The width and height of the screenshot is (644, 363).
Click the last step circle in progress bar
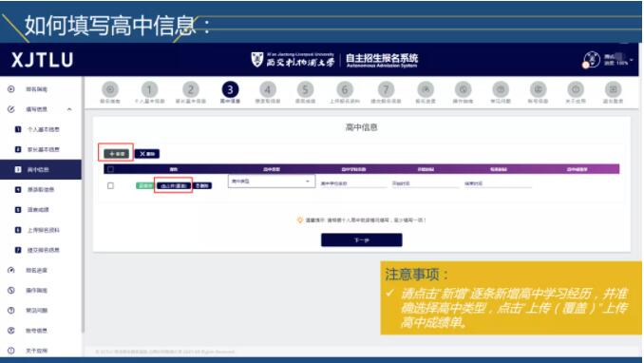click(x=614, y=89)
